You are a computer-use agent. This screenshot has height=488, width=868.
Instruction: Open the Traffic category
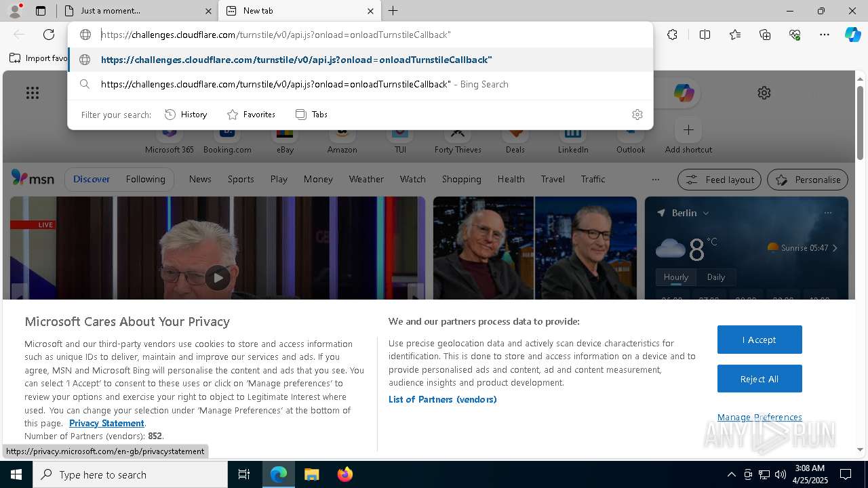593,179
